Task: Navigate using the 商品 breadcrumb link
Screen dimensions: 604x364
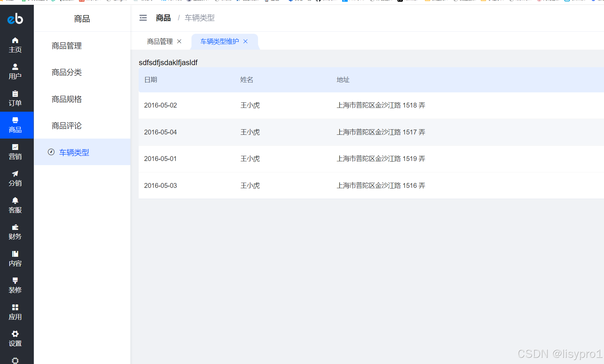Action: point(163,18)
